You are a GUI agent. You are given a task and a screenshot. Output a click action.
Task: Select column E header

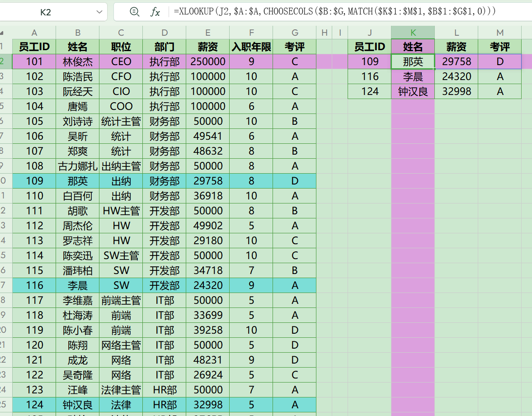(208, 33)
